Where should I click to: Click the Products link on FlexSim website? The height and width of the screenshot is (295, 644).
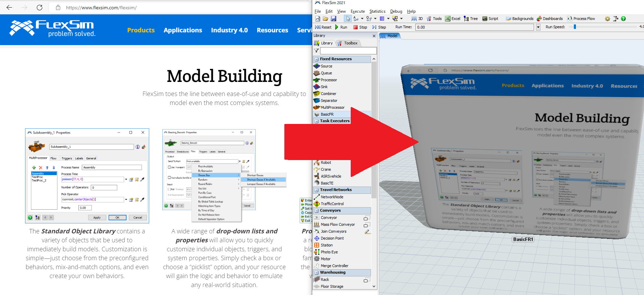[x=141, y=30]
